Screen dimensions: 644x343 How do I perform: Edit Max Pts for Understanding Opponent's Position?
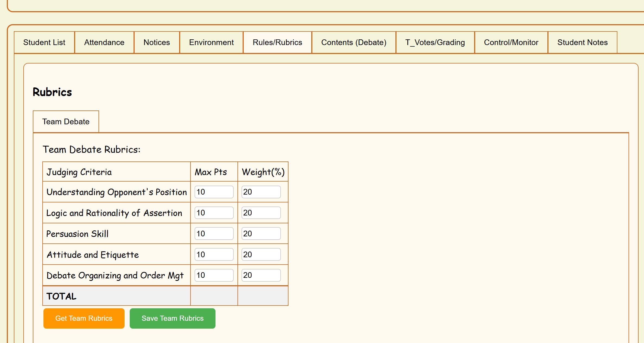[214, 192]
